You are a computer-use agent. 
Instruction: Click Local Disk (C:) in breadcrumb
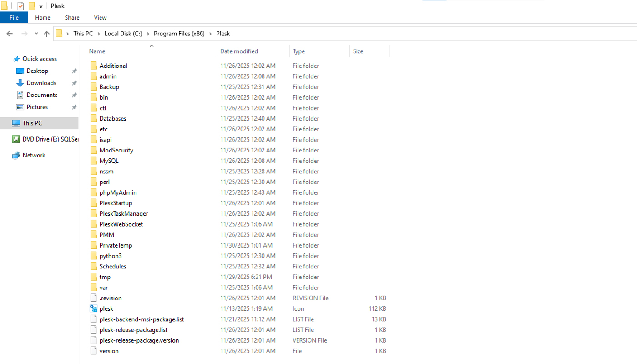[x=123, y=34]
